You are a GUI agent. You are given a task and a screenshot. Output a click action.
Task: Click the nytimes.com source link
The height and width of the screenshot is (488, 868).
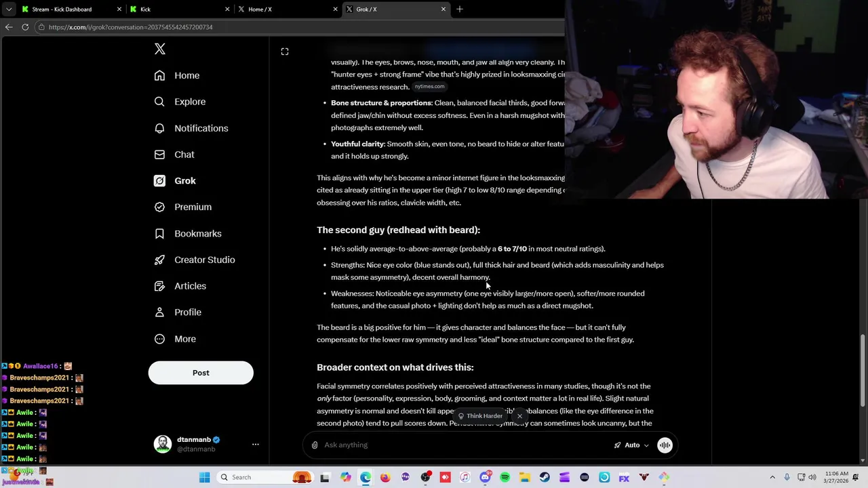pos(429,87)
